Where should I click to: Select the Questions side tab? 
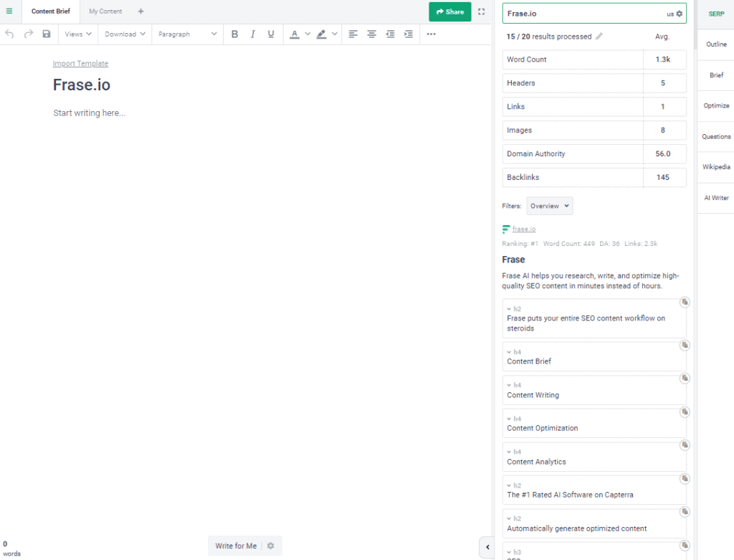716,137
